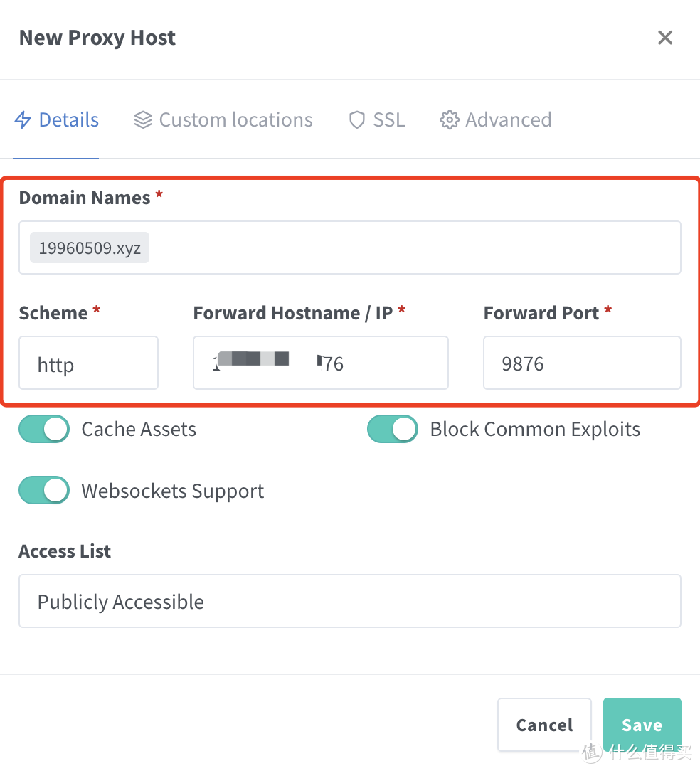The height and width of the screenshot is (771, 700).
Task: Turn off Block Common Exploits
Action: (x=392, y=429)
